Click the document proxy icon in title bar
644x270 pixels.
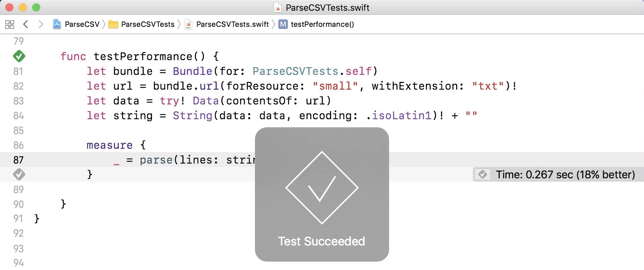277,7
